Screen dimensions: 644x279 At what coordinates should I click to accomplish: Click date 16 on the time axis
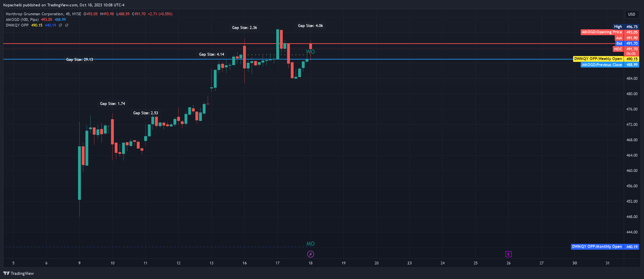click(245, 263)
